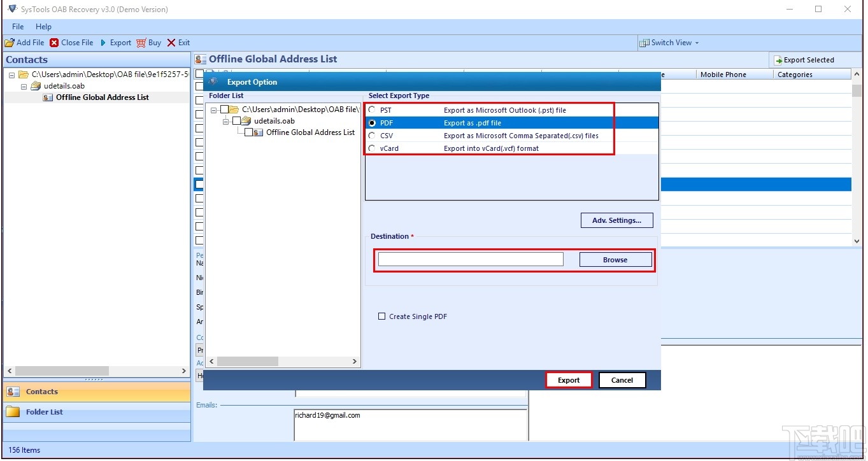This screenshot has height=461, width=868.
Task: Click the Export Selected icon
Action: tap(778, 60)
